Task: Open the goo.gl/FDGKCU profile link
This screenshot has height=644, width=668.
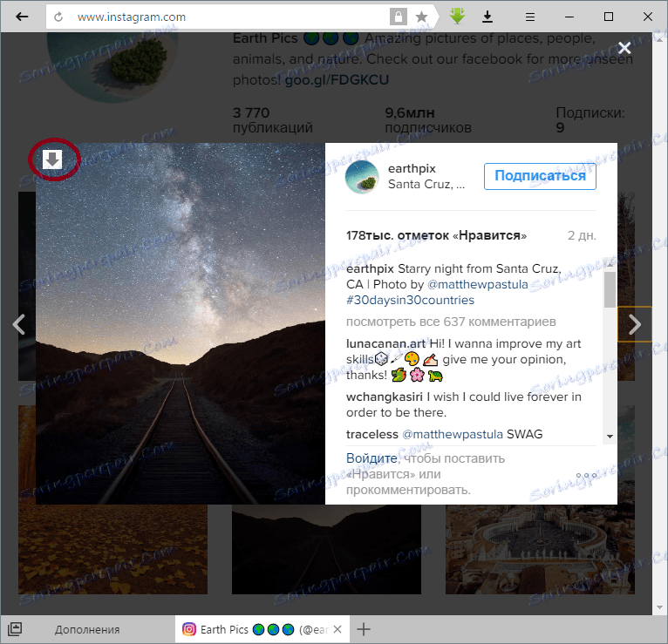Action: pyautogui.click(x=337, y=79)
